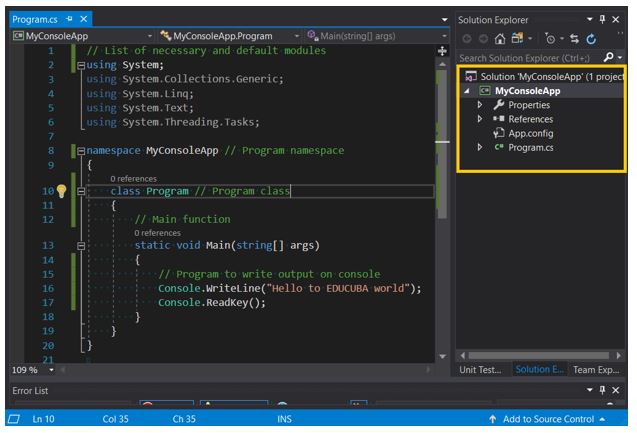This screenshot has height=433, width=637.
Task: Click the Home icon in Solution Explorer
Action: click(x=499, y=39)
